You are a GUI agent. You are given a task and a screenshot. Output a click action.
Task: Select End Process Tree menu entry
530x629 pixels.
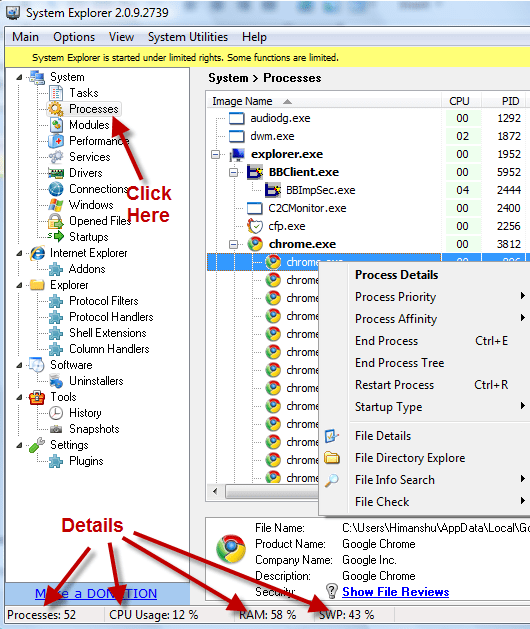coord(425,363)
